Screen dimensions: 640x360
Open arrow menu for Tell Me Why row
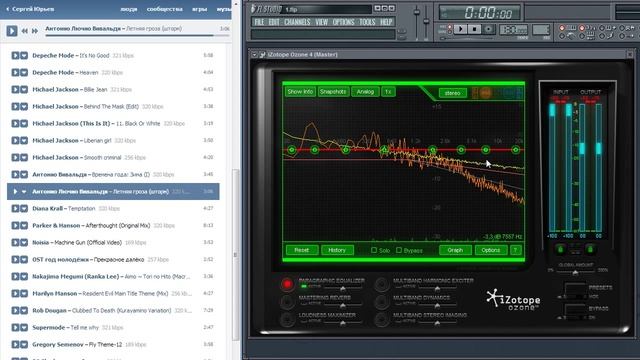24,328
